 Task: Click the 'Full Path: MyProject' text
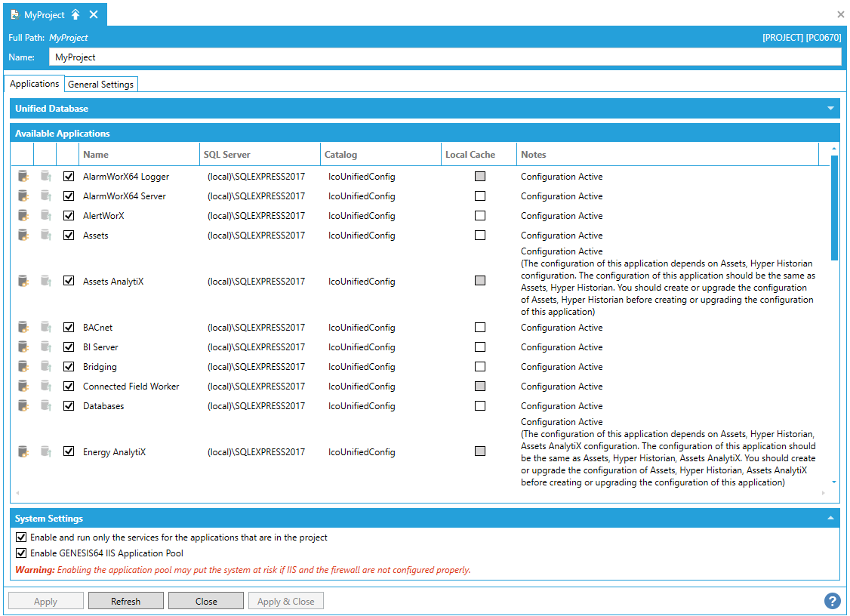click(x=48, y=38)
